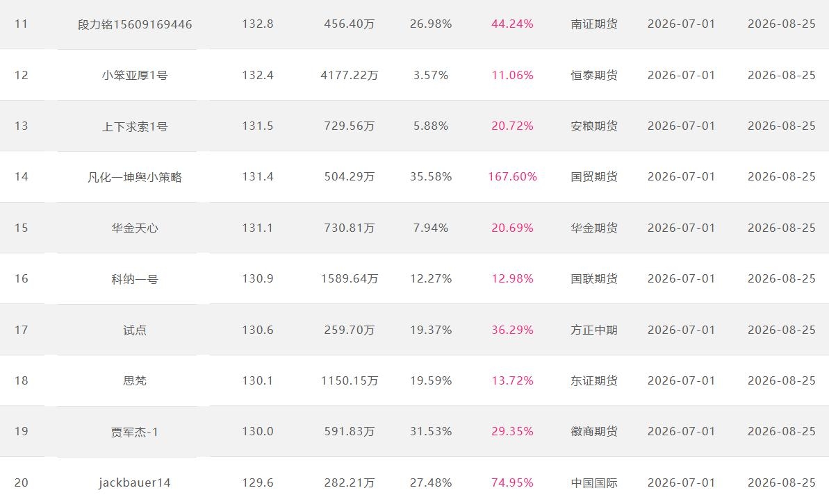
Task: Open account 段力铭15609169446
Action: tap(135, 24)
